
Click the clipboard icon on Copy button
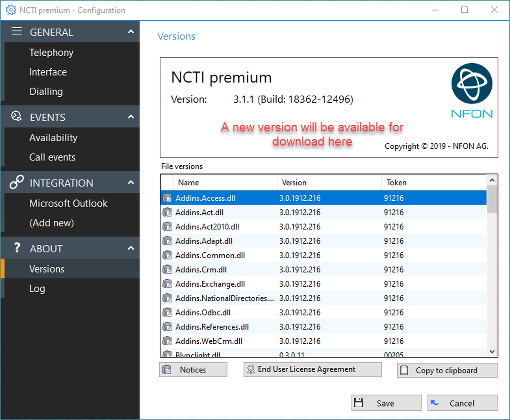[x=404, y=370]
